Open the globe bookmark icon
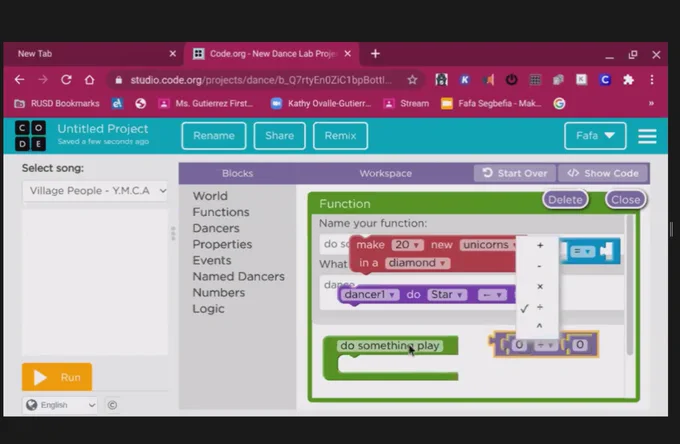680x444 pixels. click(140, 104)
